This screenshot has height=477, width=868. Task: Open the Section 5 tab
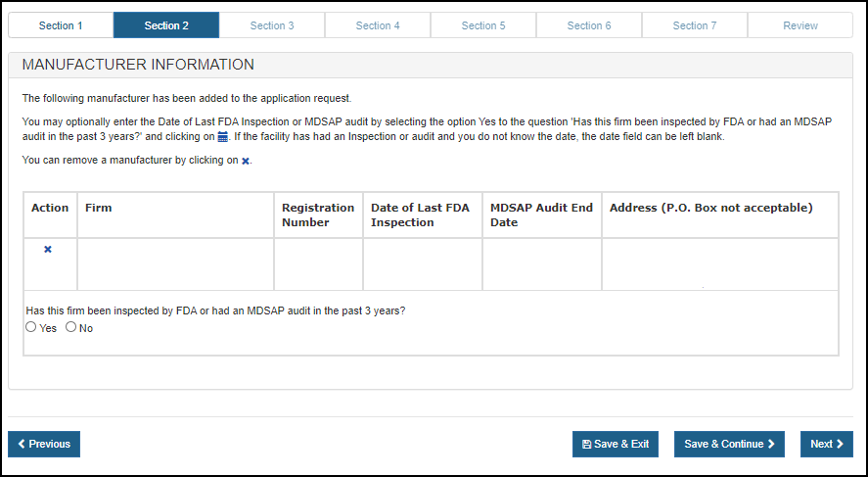coord(483,25)
